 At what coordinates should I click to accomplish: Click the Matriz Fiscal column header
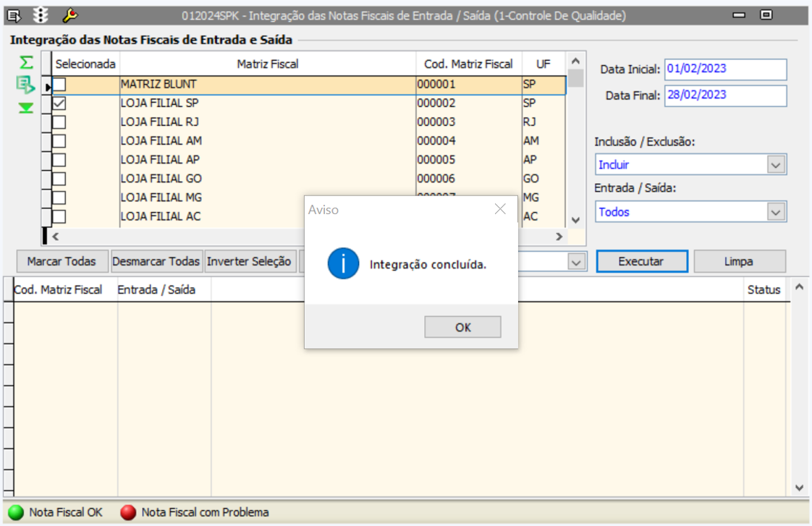tap(267, 64)
